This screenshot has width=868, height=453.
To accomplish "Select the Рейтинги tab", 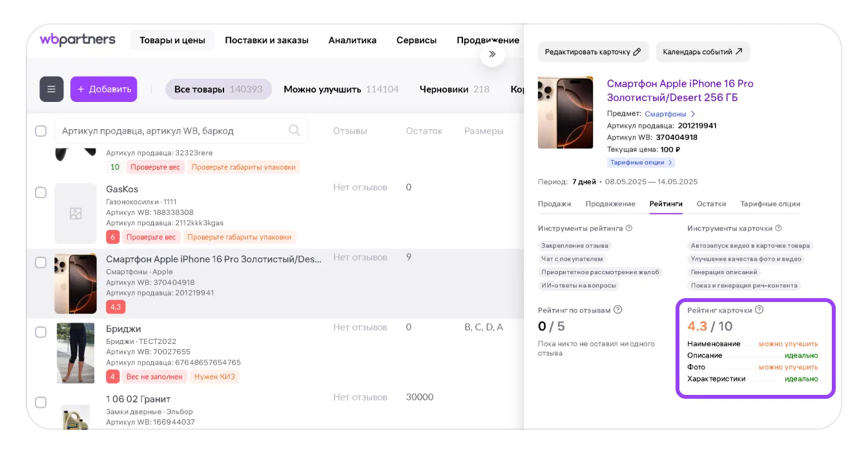I will click(666, 204).
